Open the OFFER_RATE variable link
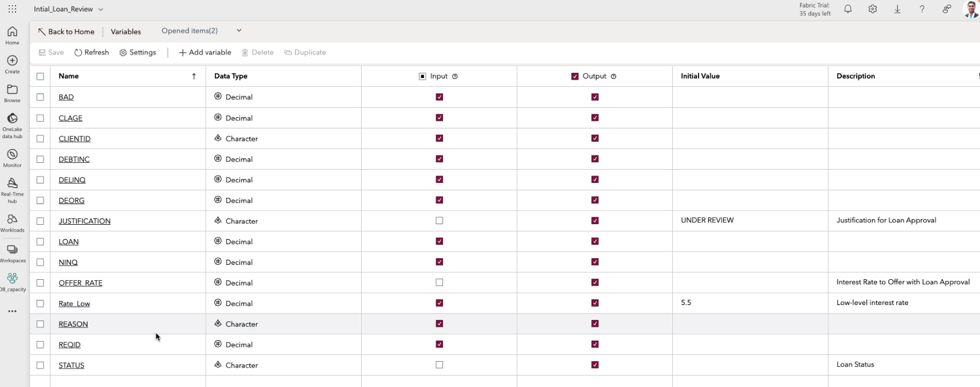This screenshot has height=387, width=980. click(80, 283)
